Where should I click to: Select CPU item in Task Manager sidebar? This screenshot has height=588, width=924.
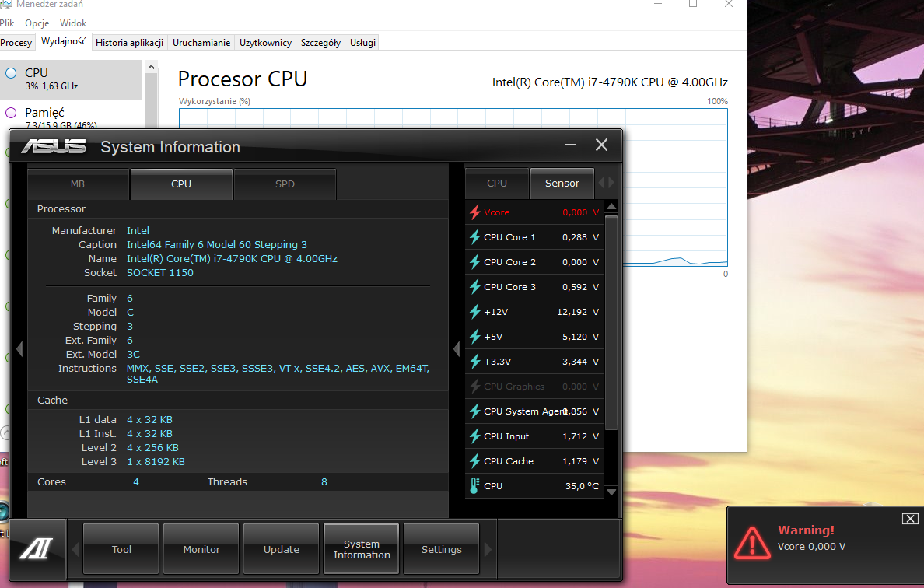click(71, 79)
